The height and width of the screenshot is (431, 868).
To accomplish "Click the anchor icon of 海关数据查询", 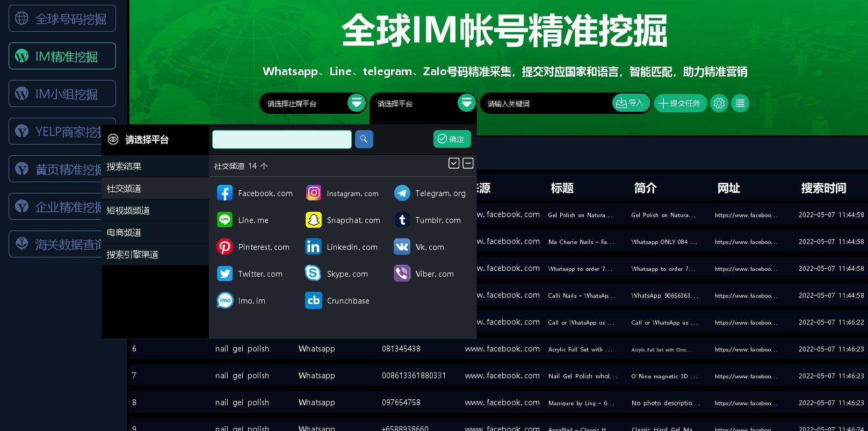I will 22,243.
